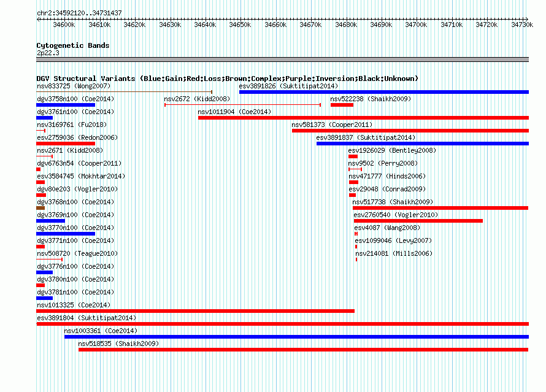Select nsv3169761 (Fu2018) variant label

pyautogui.click(x=72, y=125)
